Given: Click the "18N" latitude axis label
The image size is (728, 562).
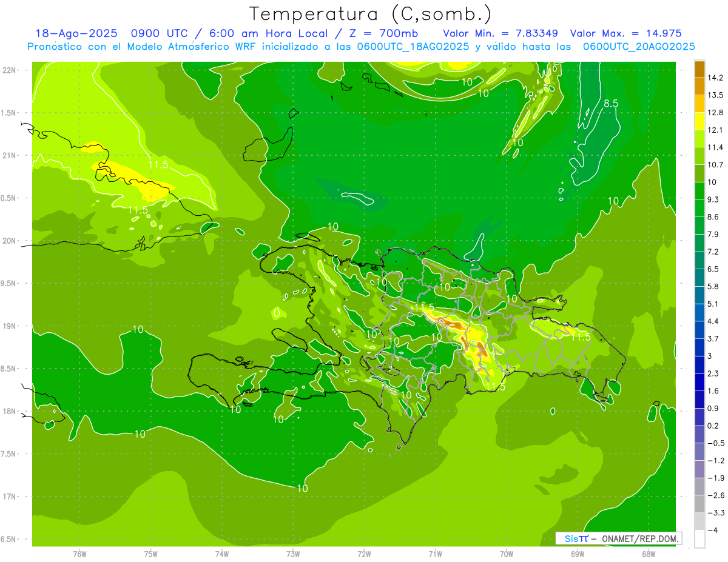Looking at the screenshot, I should pos(10,411).
